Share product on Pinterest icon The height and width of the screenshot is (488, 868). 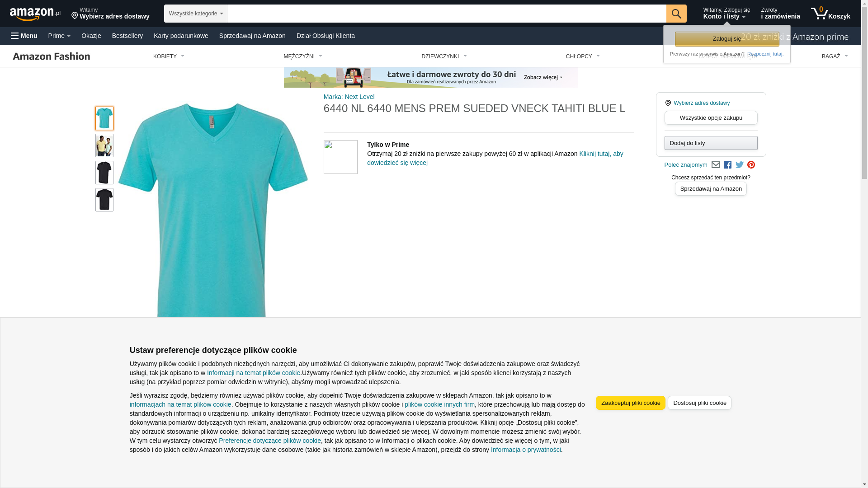(x=751, y=165)
